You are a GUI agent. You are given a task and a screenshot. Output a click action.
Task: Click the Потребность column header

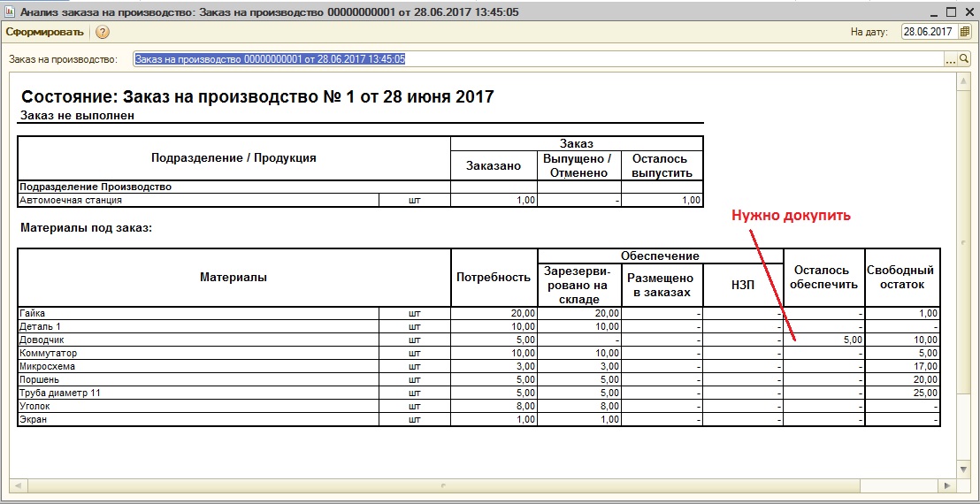(494, 278)
